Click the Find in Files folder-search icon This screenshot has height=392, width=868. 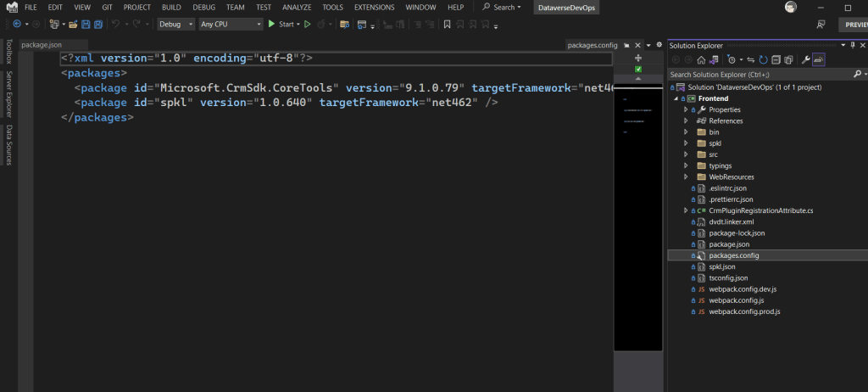coord(344,24)
